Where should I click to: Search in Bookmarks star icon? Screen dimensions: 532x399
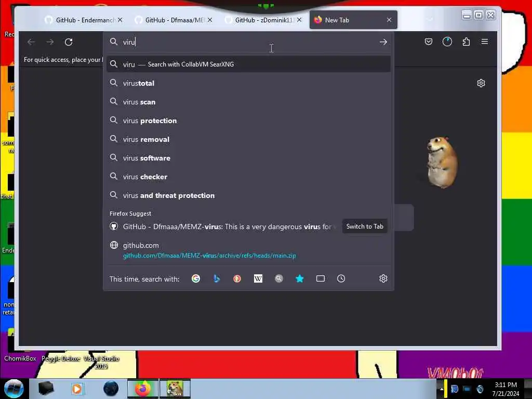coord(300,278)
